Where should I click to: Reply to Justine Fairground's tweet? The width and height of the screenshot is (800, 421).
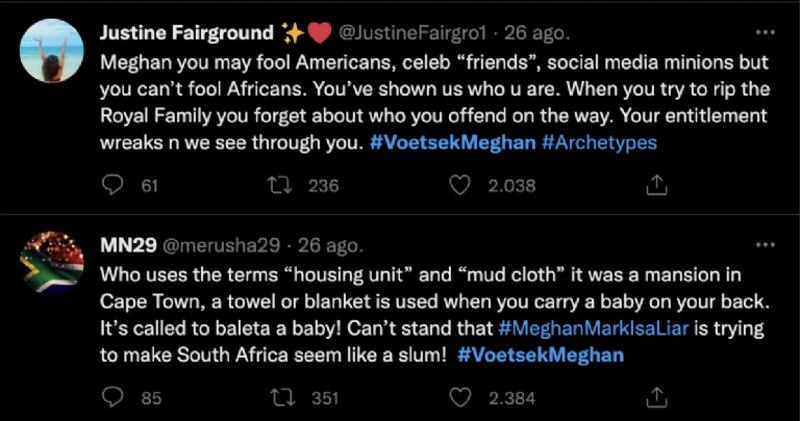[113, 184]
